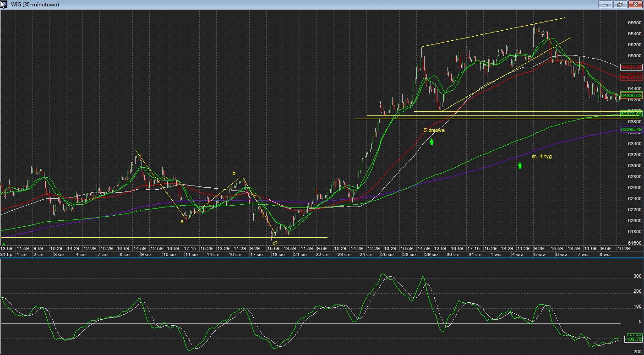
Task: Click the '5 wrz' date on time axis
Action: [539, 254]
